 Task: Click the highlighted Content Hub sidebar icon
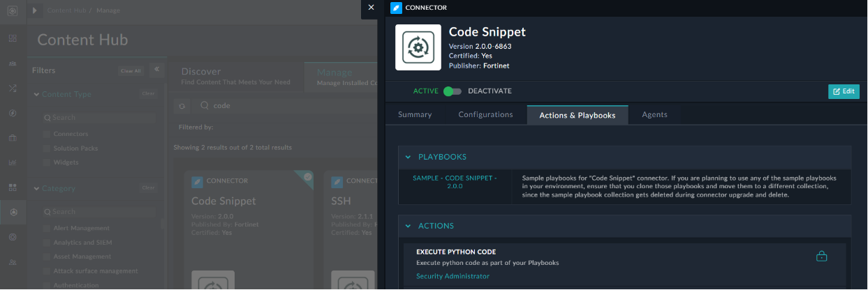click(13, 212)
